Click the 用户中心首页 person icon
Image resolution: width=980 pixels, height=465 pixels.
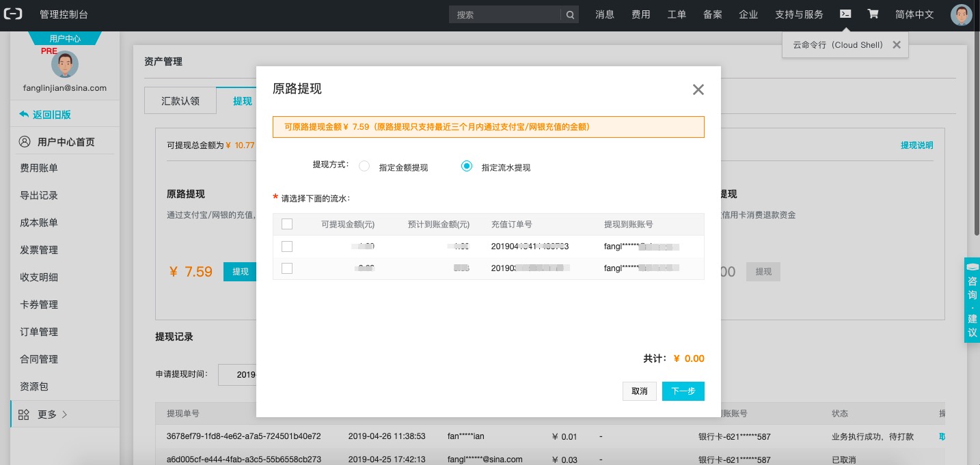[25, 142]
